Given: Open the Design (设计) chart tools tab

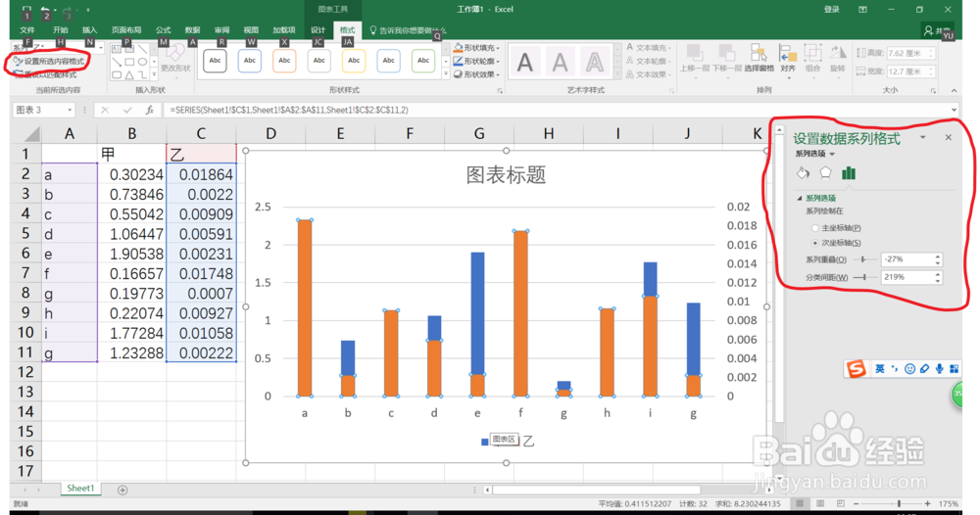Looking at the screenshot, I should pos(318,30).
